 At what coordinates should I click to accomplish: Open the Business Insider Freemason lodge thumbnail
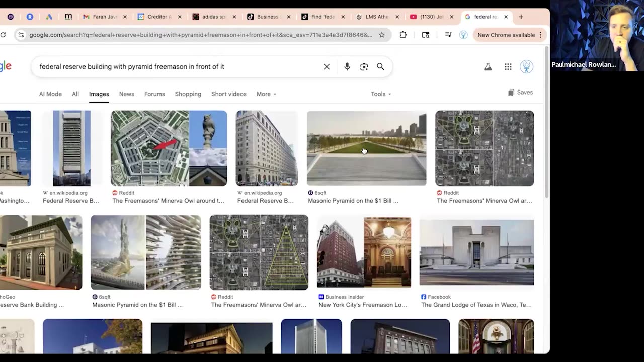364,252
